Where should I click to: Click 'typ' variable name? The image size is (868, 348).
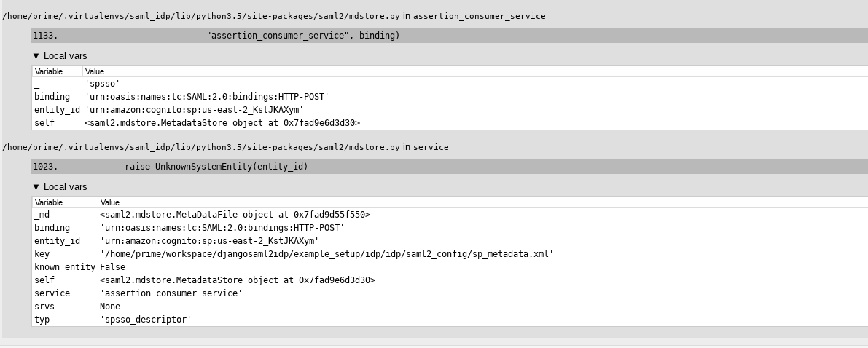tap(42, 319)
